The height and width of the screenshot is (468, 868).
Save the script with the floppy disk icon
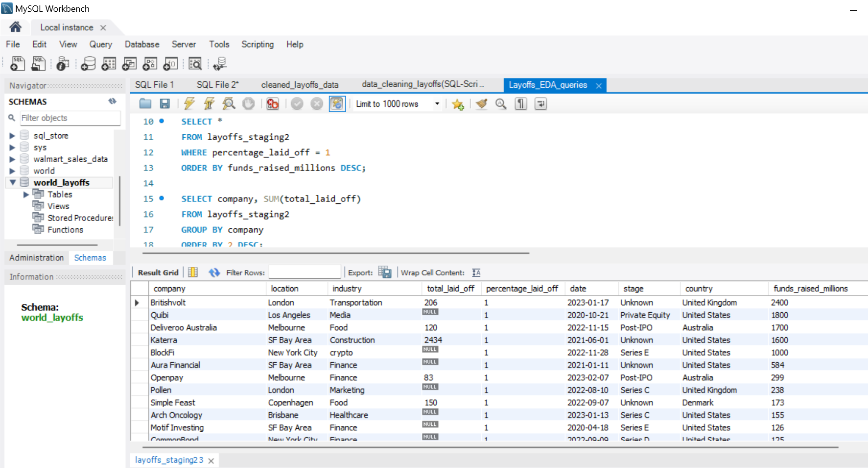point(165,103)
